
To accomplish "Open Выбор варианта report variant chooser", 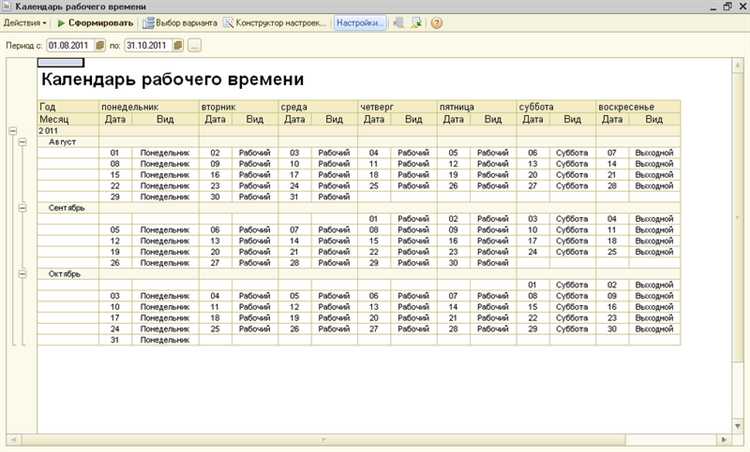I will (x=178, y=22).
